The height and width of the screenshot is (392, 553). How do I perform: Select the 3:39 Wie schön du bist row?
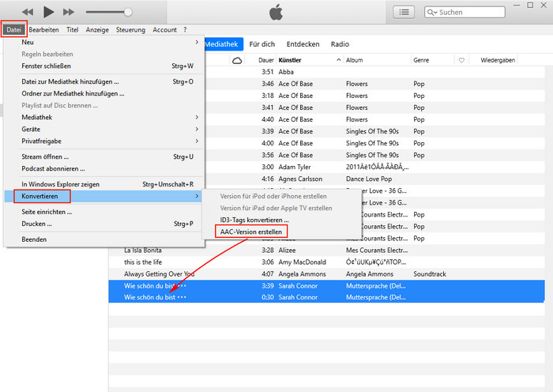tap(326, 286)
